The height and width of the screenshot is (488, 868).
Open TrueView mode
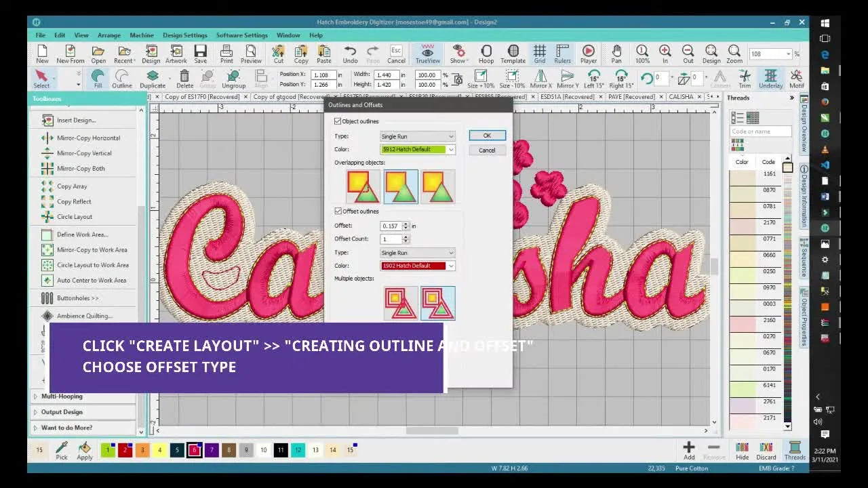(427, 54)
